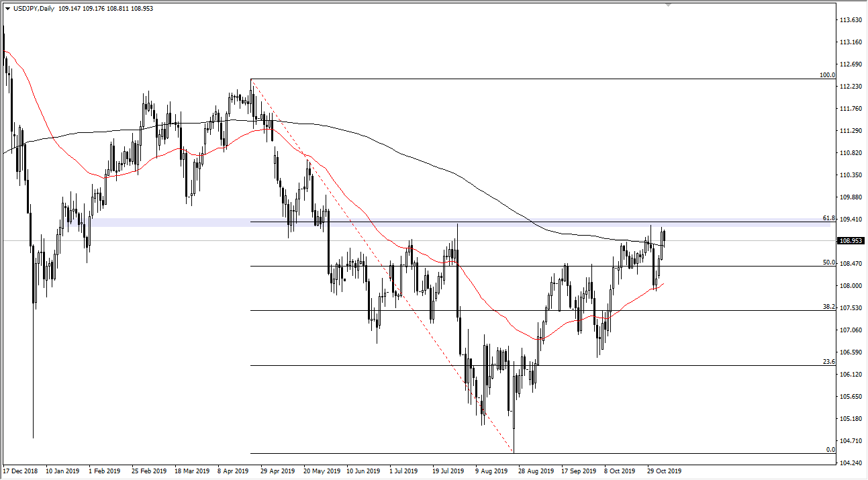The width and height of the screenshot is (868, 480).
Task: Click the chart shift marker triangle
Action: point(668,6)
